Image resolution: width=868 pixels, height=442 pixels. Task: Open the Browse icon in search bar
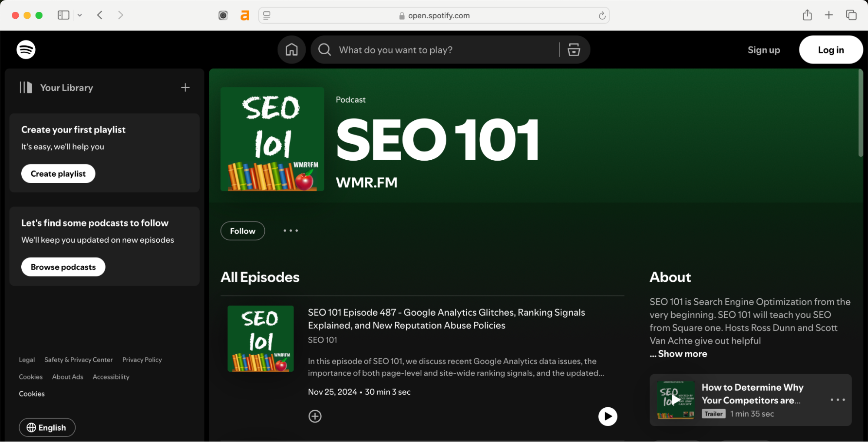pos(574,49)
